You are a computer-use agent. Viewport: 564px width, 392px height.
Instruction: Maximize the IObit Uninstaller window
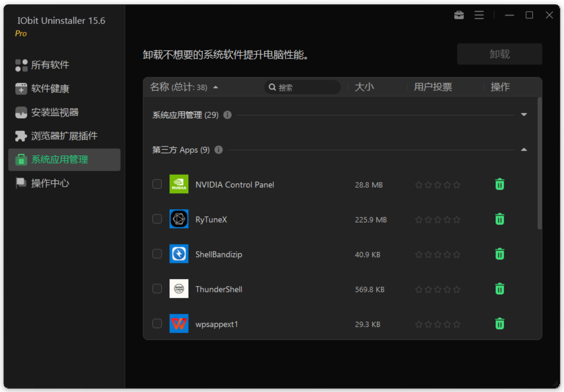(x=529, y=15)
